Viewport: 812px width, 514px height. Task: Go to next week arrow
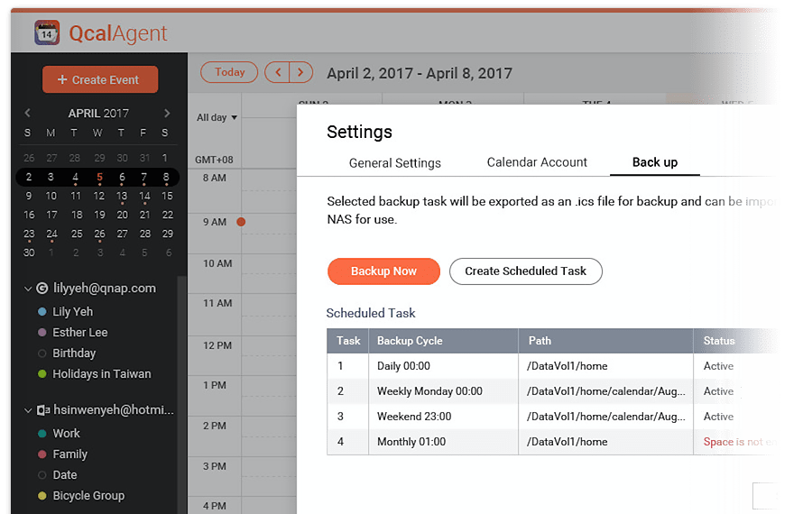[x=300, y=72]
